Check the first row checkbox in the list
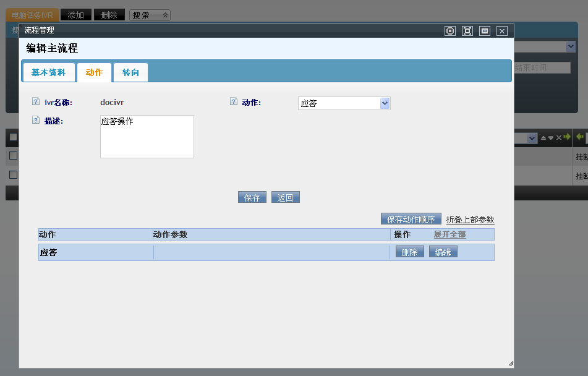Viewport: 588px width, 376px height. [13, 156]
